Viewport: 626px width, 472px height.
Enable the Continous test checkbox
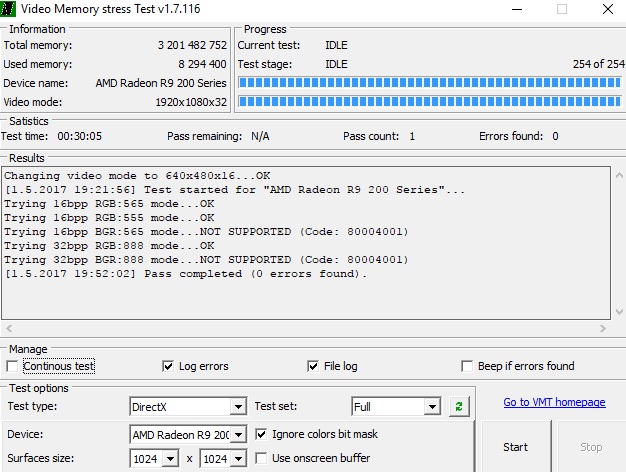(12, 366)
